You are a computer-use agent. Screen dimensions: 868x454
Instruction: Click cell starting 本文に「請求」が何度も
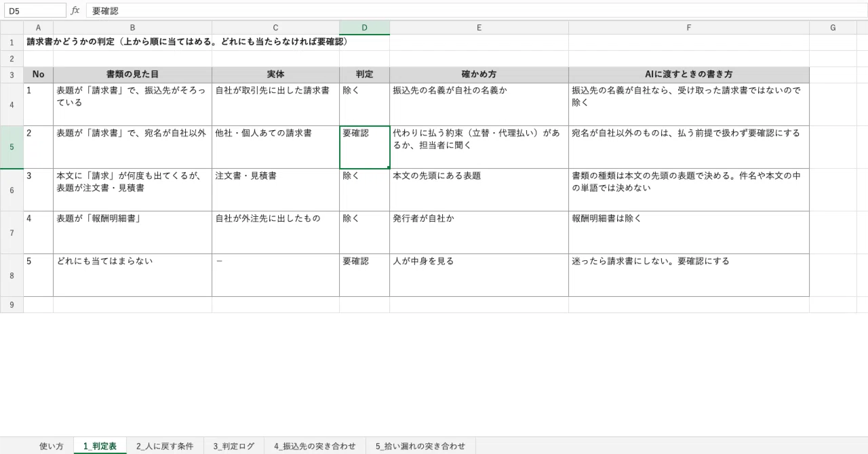pyautogui.click(x=132, y=190)
